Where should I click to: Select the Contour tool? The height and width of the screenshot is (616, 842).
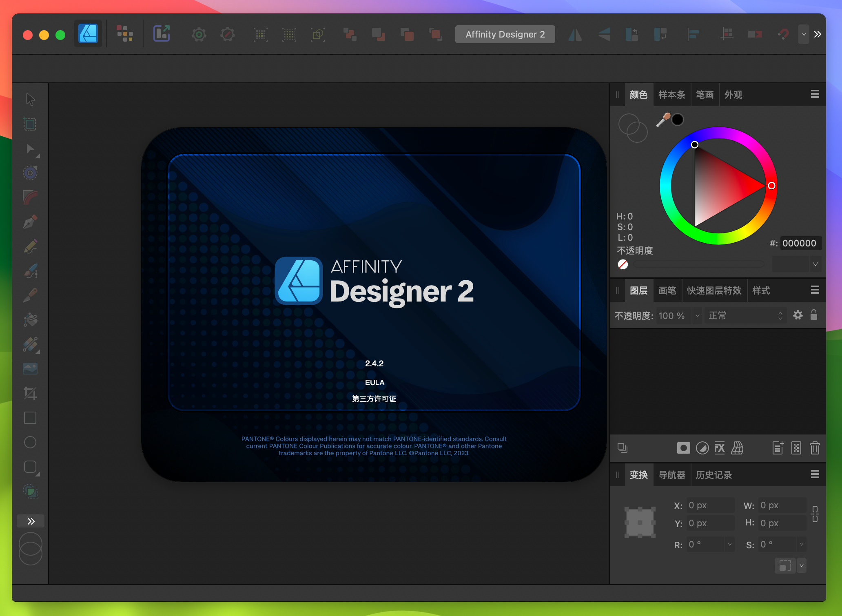(30, 173)
